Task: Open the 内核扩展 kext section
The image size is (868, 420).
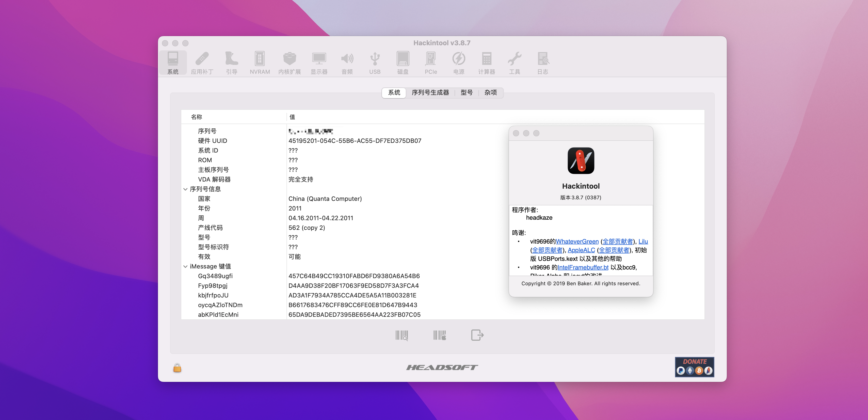Action: [290, 63]
